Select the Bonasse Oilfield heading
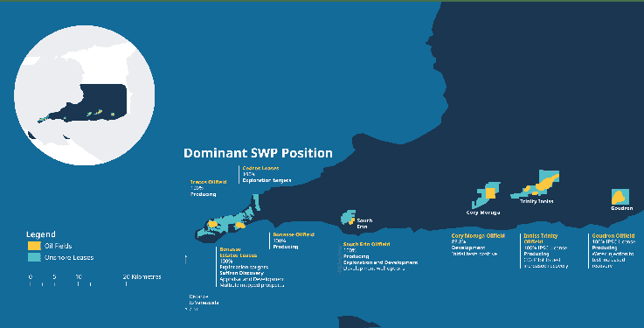The width and height of the screenshot is (644, 328). (294, 234)
